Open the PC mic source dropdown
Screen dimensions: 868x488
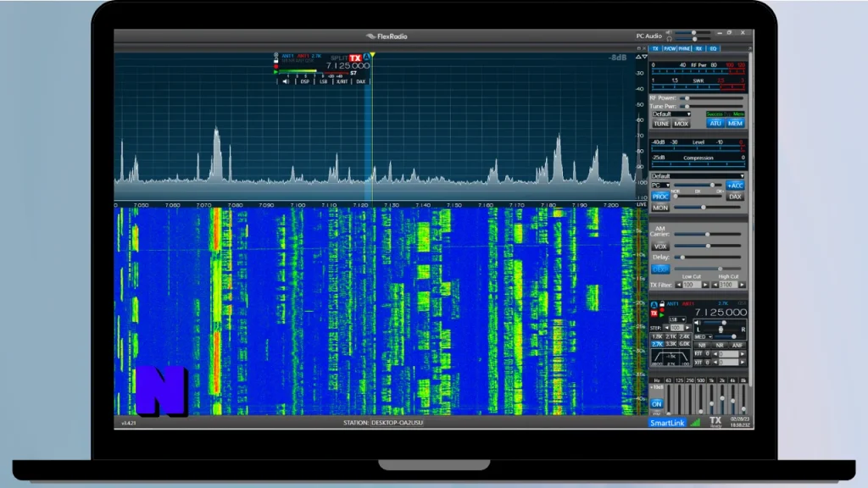[660, 186]
